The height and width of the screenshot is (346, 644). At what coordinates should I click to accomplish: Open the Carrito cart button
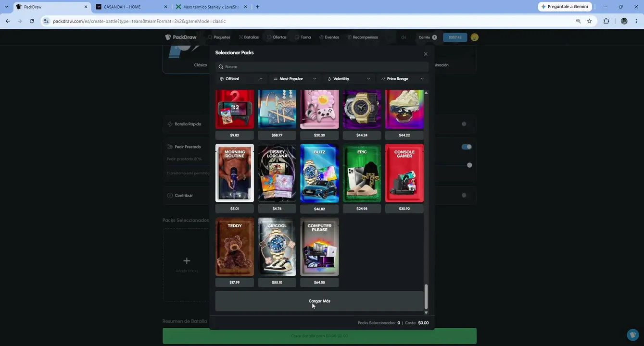pos(428,37)
